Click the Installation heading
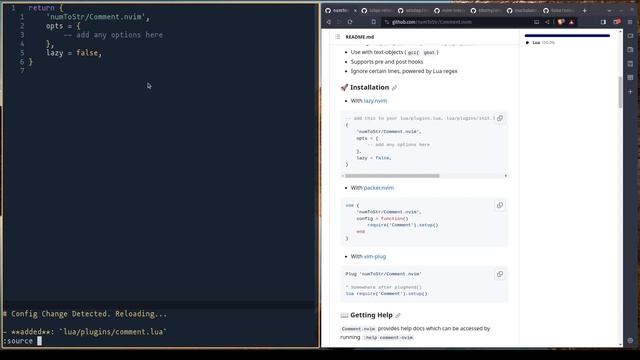 pyautogui.click(x=369, y=87)
